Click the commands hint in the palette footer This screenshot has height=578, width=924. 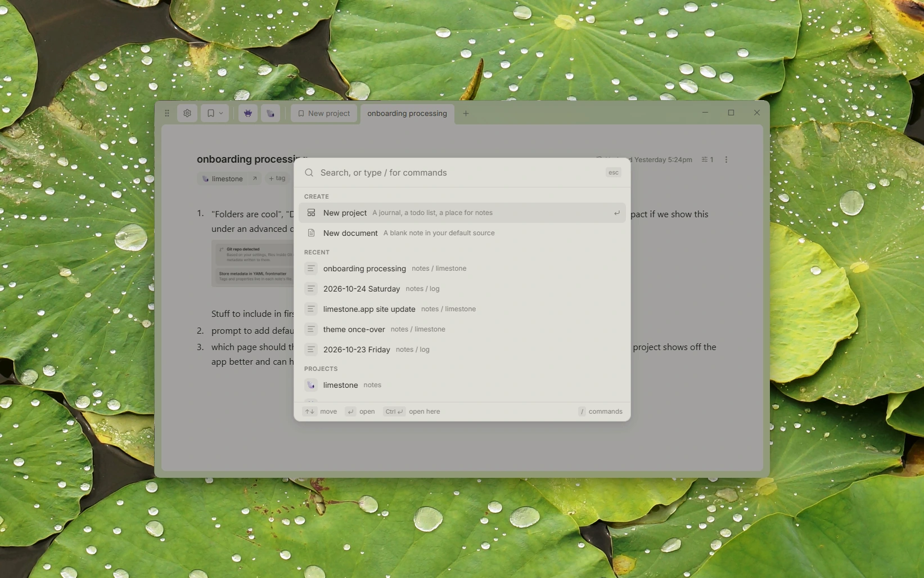(600, 411)
